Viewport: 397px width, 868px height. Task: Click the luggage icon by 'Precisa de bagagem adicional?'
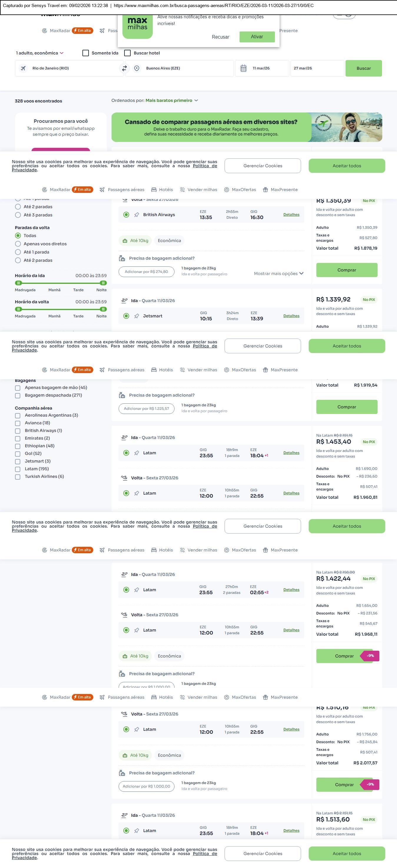pyautogui.click(x=122, y=259)
